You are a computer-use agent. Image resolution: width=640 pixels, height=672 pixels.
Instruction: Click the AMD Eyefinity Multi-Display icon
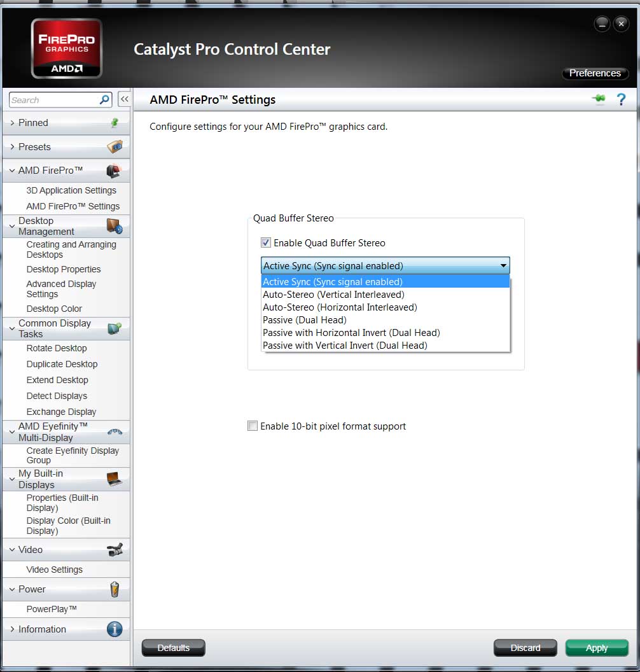[115, 431]
